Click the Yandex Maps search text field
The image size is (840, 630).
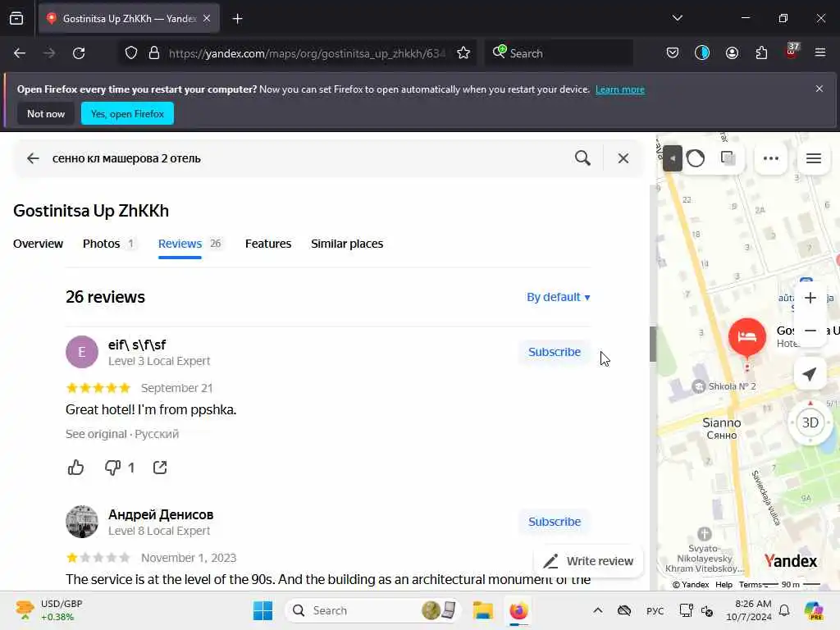pyautogui.click(x=305, y=158)
